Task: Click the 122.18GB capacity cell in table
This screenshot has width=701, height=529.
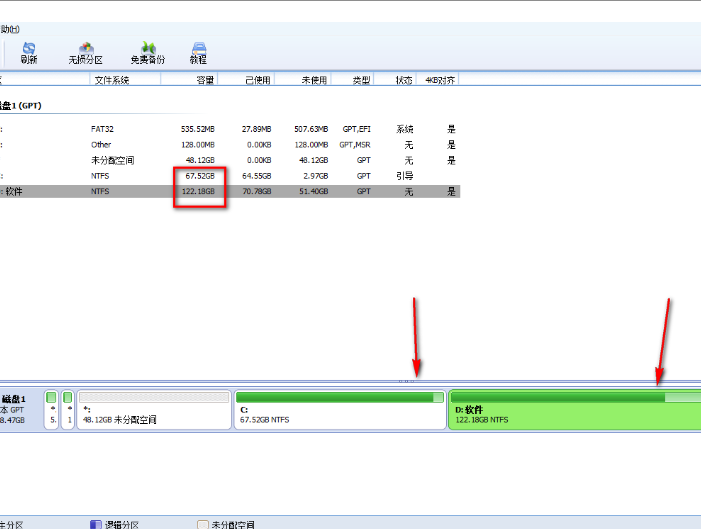Action: (198, 191)
